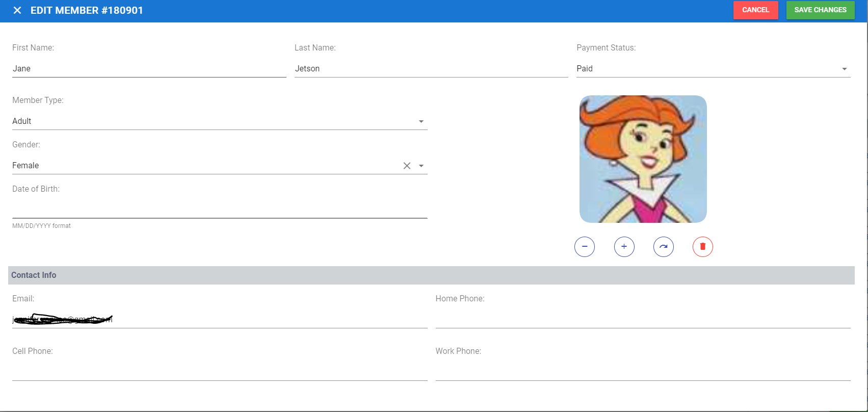Edit the First Name field containing Jane
Viewport: 868px width, 412px height.
click(149, 68)
